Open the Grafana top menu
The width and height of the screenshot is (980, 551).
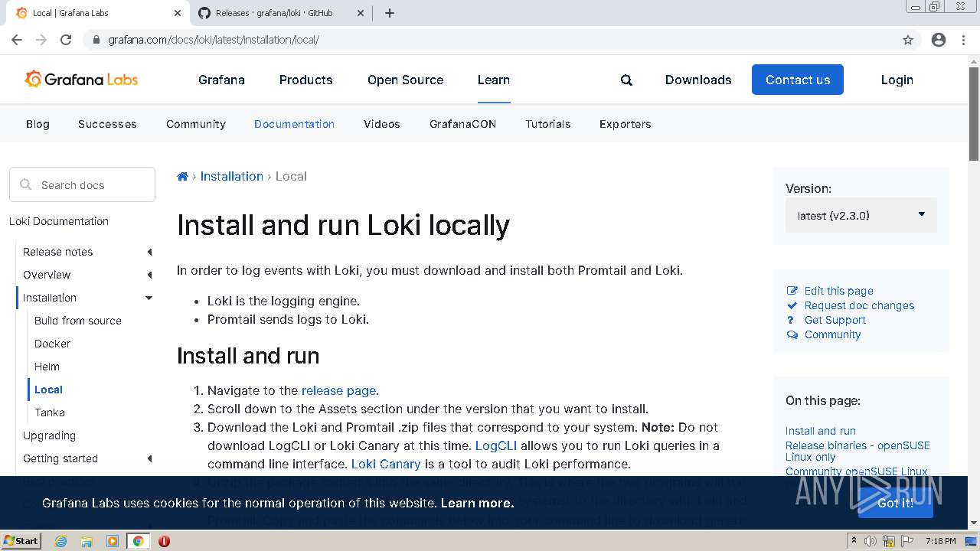(221, 80)
